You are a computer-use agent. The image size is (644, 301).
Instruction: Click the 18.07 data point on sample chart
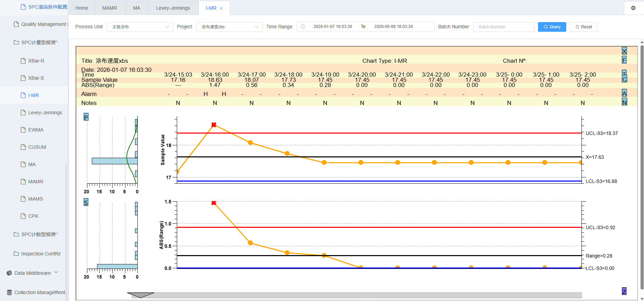click(x=250, y=143)
